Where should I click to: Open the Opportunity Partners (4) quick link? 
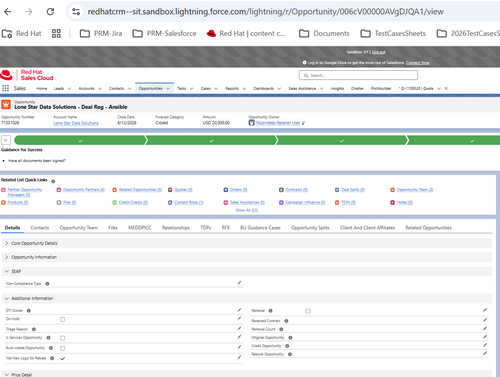tap(84, 190)
